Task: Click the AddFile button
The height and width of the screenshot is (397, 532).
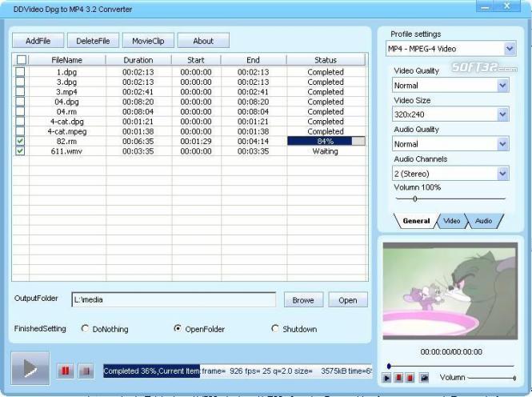Action: pyautogui.click(x=38, y=41)
